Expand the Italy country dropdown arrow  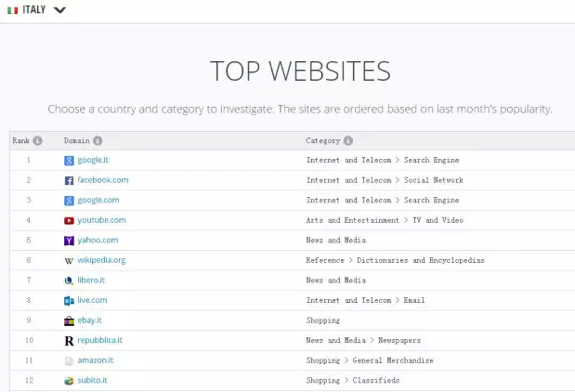click(60, 10)
